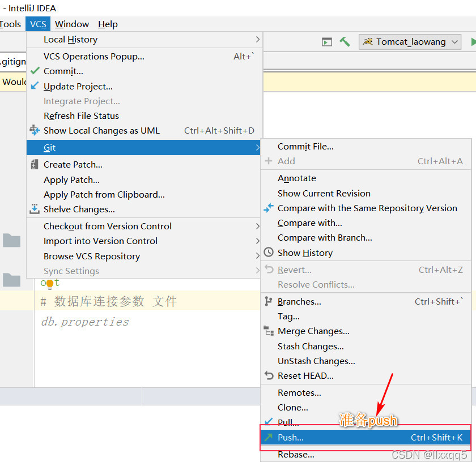Open the Tomcat_laowang run configuration dropdown
Screen dimensions: 476x466
coord(410,42)
